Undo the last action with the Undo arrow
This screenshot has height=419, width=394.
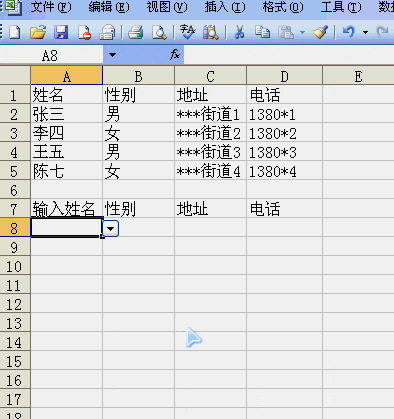[x=348, y=32]
